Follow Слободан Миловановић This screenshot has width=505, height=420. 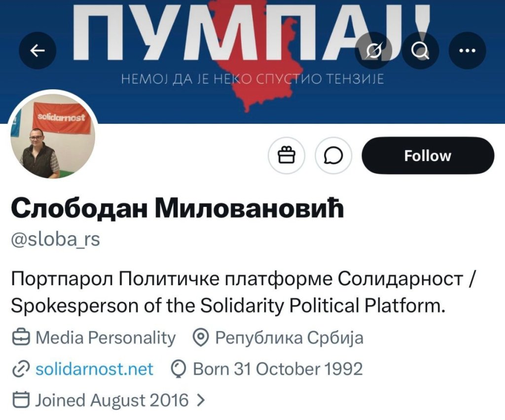[x=428, y=156]
